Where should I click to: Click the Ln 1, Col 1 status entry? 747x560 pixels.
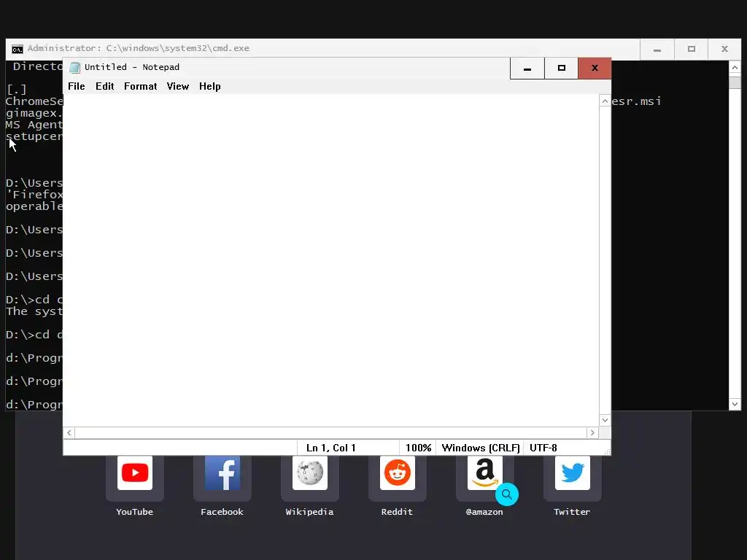click(x=330, y=448)
